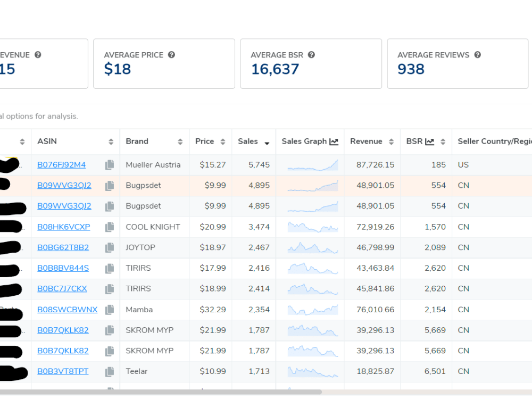
Task: View Teelar sales graph sparkline
Action: pyautogui.click(x=312, y=371)
